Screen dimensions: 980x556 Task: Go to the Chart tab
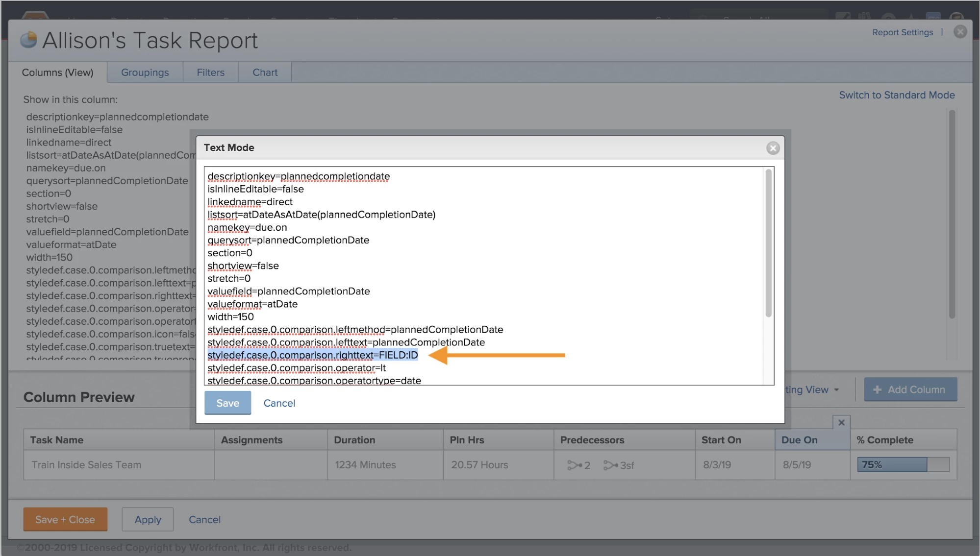point(265,73)
